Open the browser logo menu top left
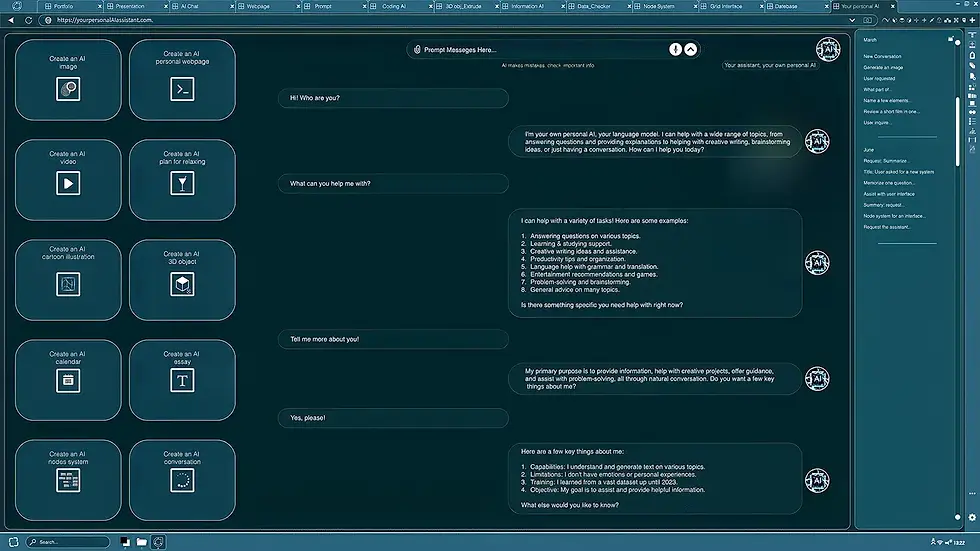This screenshot has height=551, width=980. pyautogui.click(x=17, y=6)
